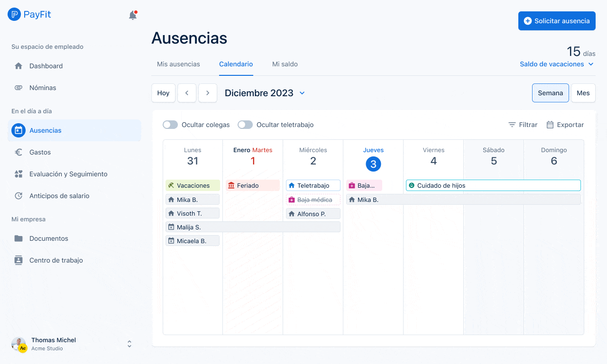
Task: Open Documentos in the sidebar
Action: (x=74, y=238)
